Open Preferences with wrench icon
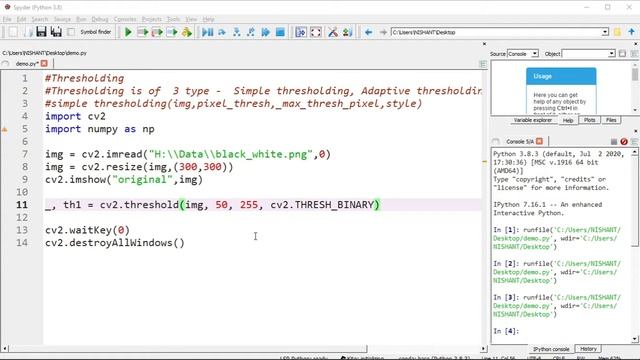Viewport: 640px width, 360px height. tap(333, 32)
